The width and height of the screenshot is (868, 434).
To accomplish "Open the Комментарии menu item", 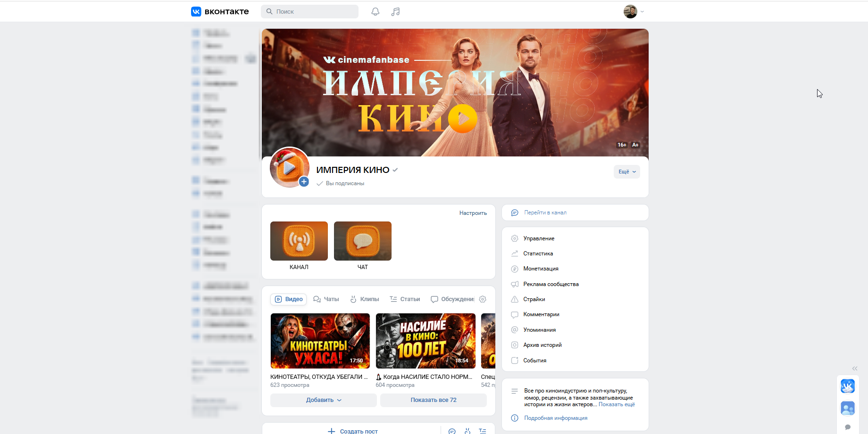I will tap(575, 314).
